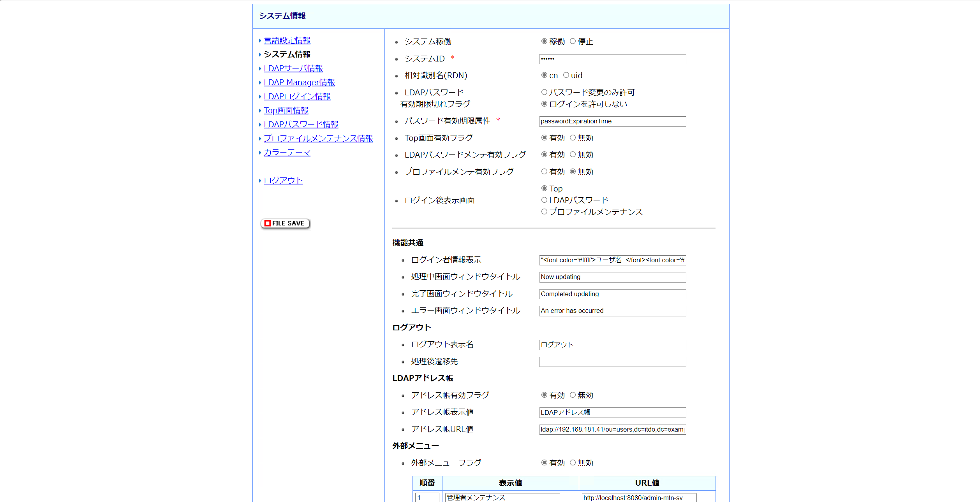Open the カラーテーマ page
Screen dimensions: 980x502
287,153
